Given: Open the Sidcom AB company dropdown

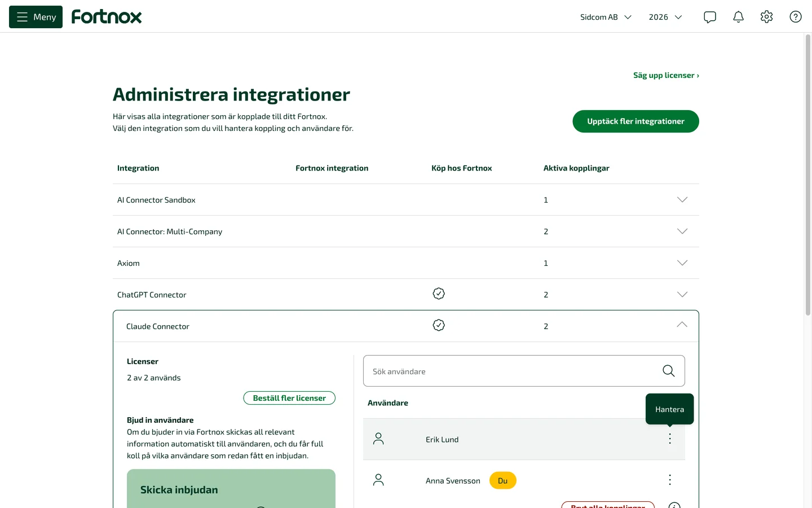Looking at the screenshot, I should pyautogui.click(x=606, y=17).
